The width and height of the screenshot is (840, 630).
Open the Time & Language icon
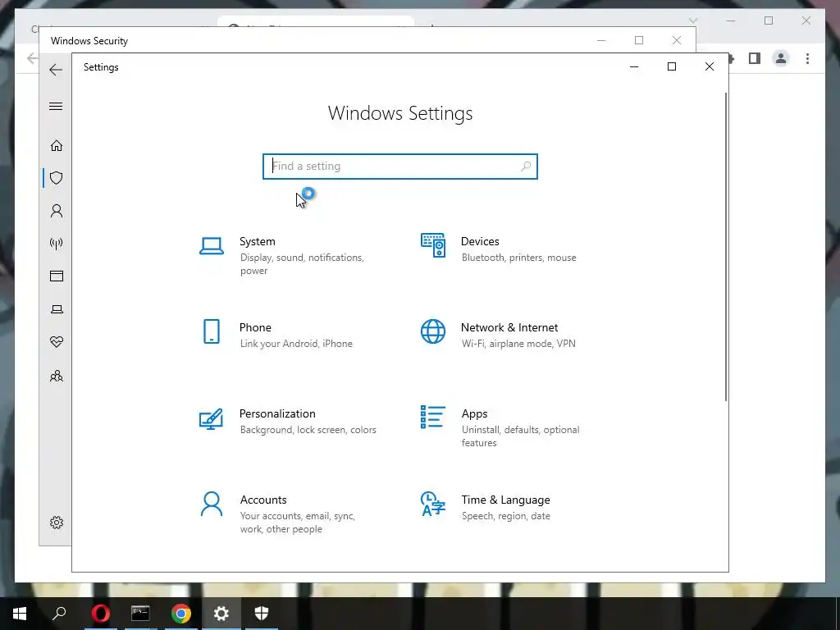pos(433,504)
